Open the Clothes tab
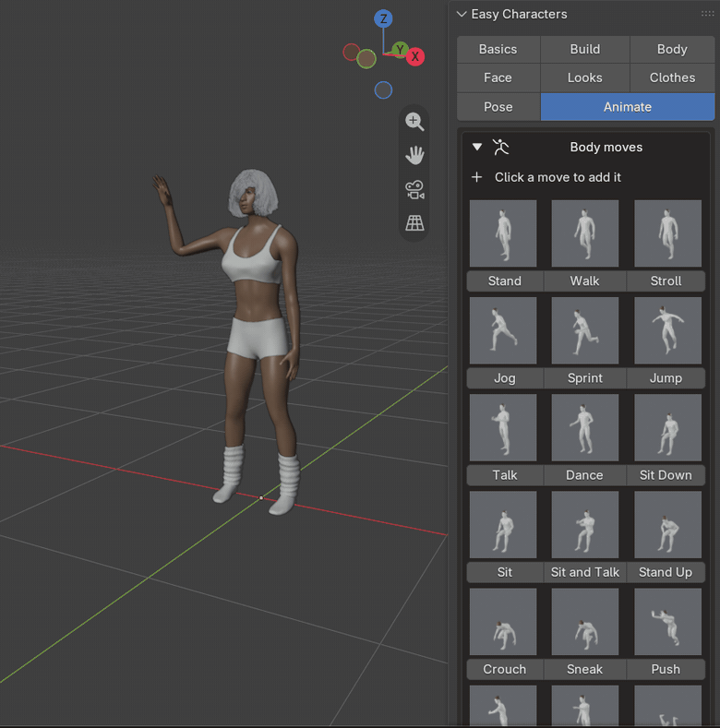Image resolution: width=720 pixels, height=728 pixels. pos(672,78)
